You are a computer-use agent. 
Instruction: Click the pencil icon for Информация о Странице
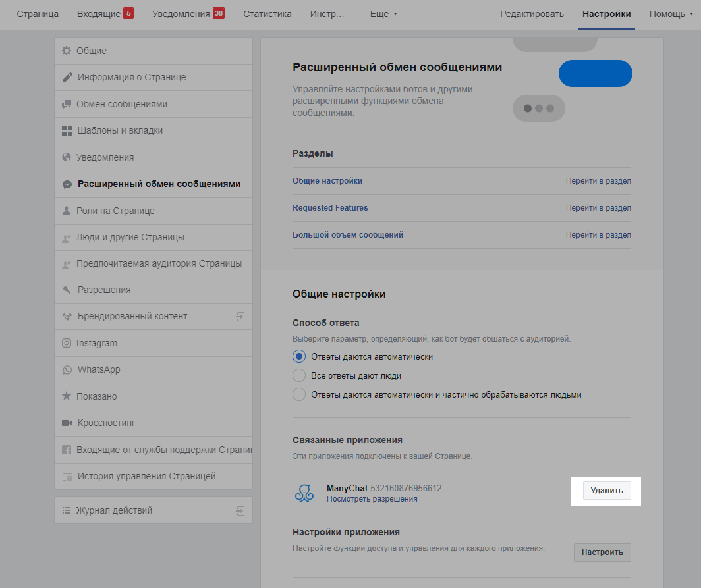tap(67, 77)
